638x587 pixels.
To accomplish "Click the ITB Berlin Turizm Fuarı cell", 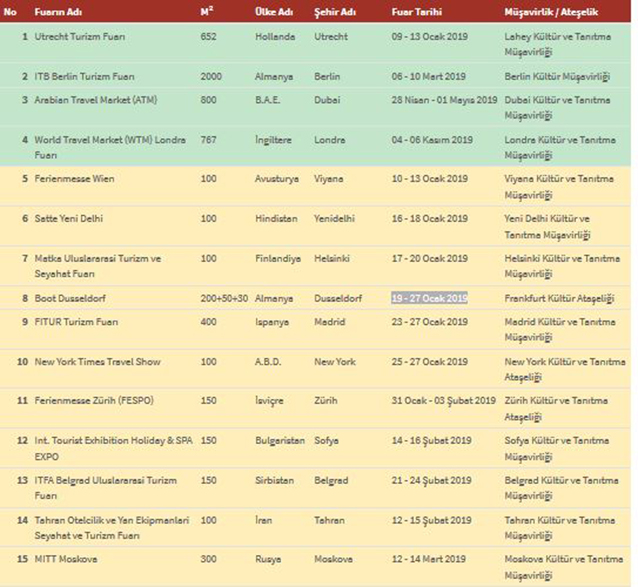I will [x=86, y=76].
